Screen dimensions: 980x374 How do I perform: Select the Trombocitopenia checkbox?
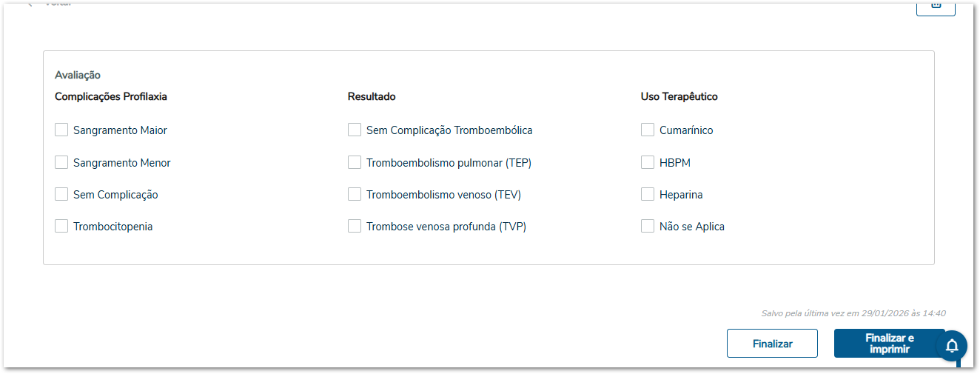[61, 227]
